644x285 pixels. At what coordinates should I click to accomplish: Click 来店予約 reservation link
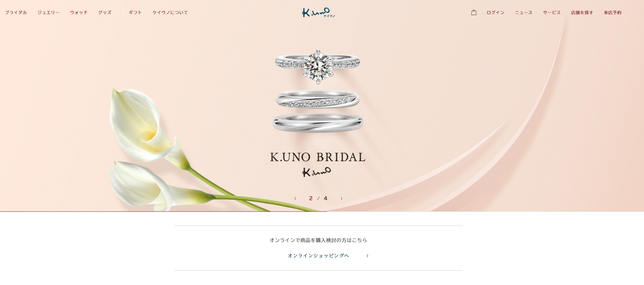(x=613, y=12)
